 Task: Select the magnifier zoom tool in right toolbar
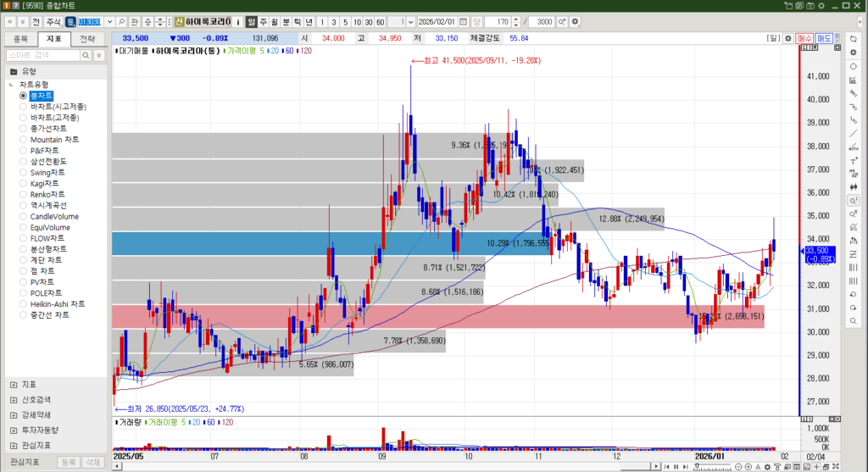pyautogui.click(x=853, y=200)
